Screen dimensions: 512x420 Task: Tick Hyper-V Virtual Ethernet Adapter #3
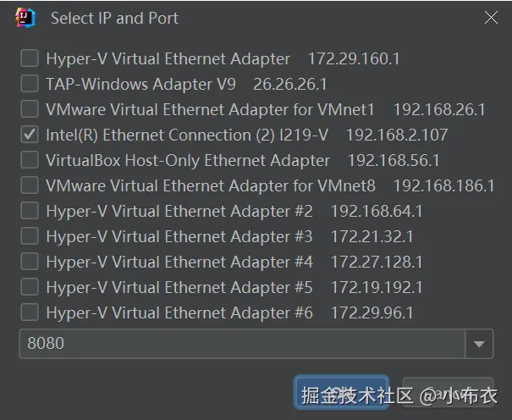coord(30,236)
